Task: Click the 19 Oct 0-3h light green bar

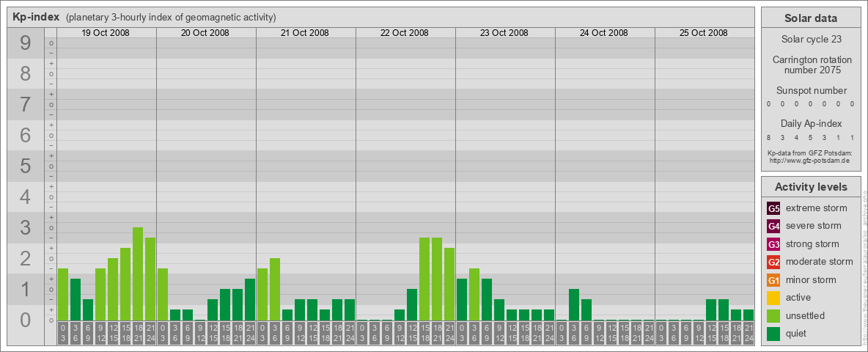Action: point(63,295)
